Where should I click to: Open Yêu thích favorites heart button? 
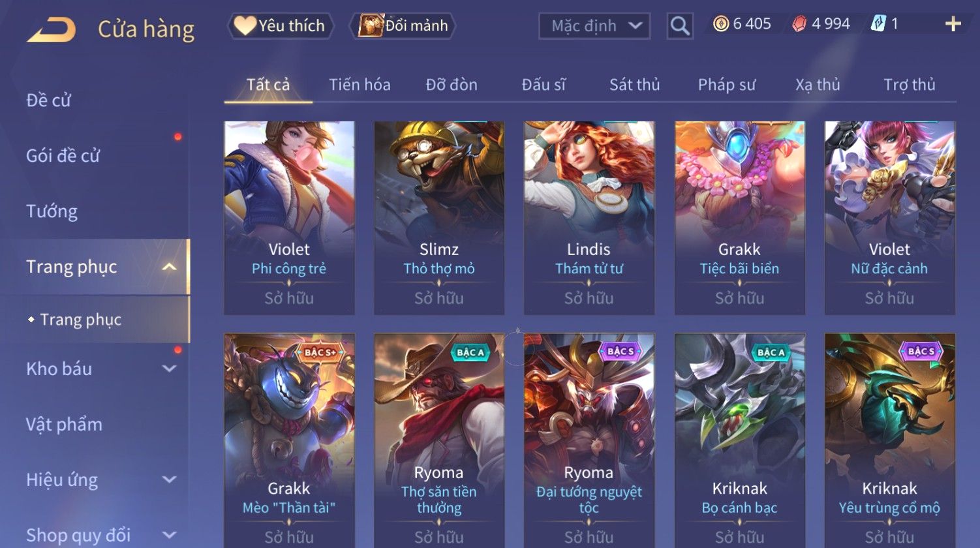(x=281, y=25)
